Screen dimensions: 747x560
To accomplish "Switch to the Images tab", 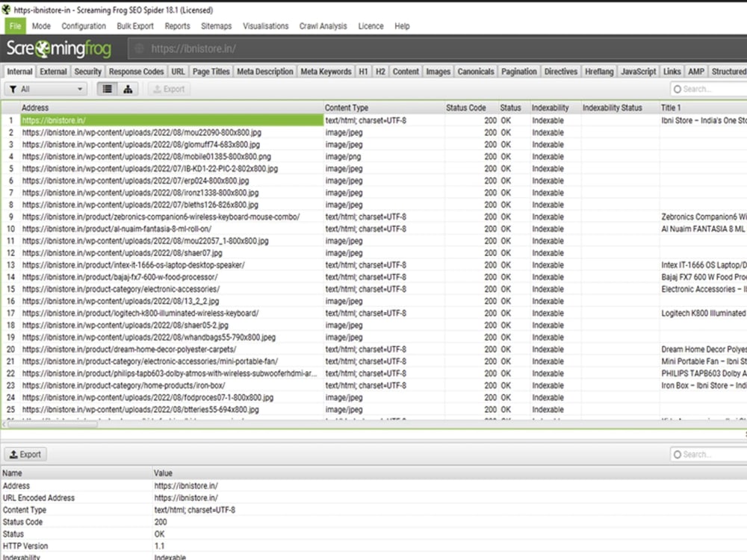I will pos(438,72).
